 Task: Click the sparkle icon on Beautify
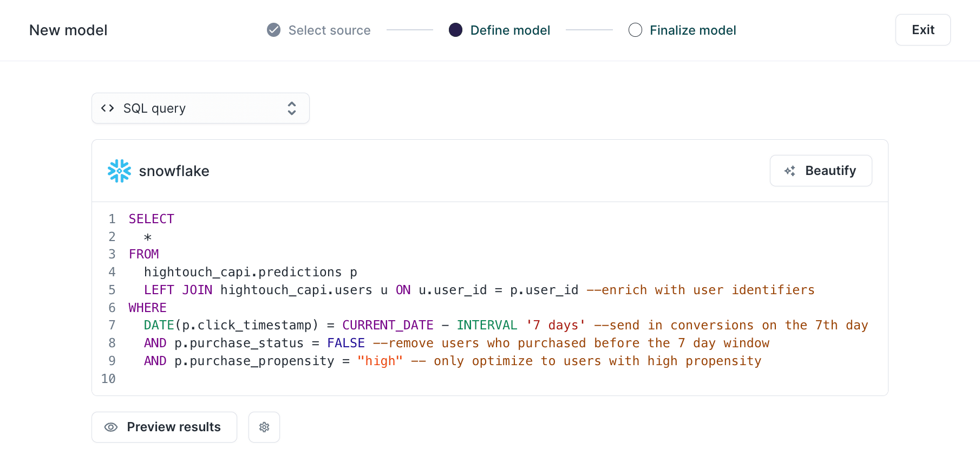[x=790, y=171]
